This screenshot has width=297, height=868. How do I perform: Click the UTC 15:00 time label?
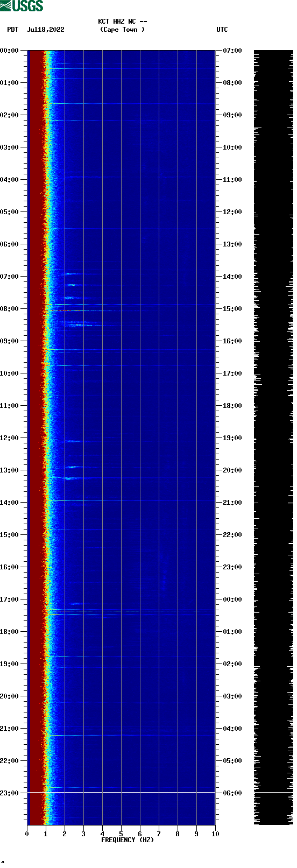232,309
